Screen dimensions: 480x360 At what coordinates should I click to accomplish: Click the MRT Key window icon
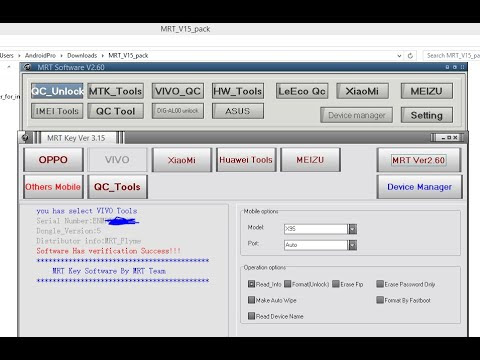tap(24, 138)
